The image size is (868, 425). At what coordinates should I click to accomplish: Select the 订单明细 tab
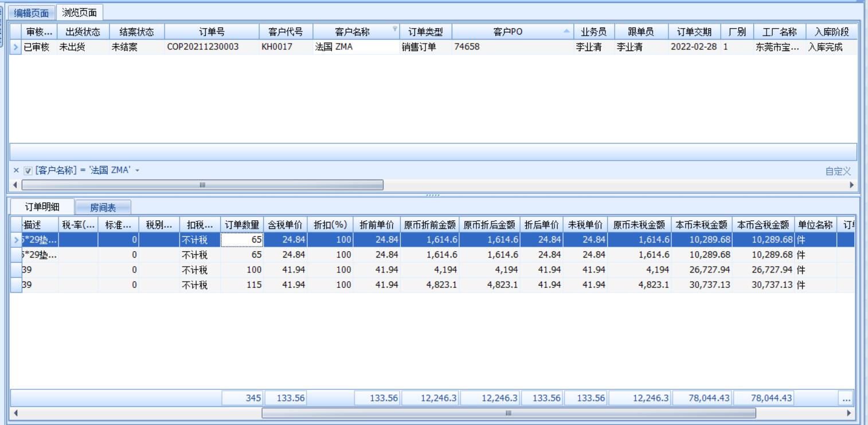pyautogui.click(x=41, y=207)
